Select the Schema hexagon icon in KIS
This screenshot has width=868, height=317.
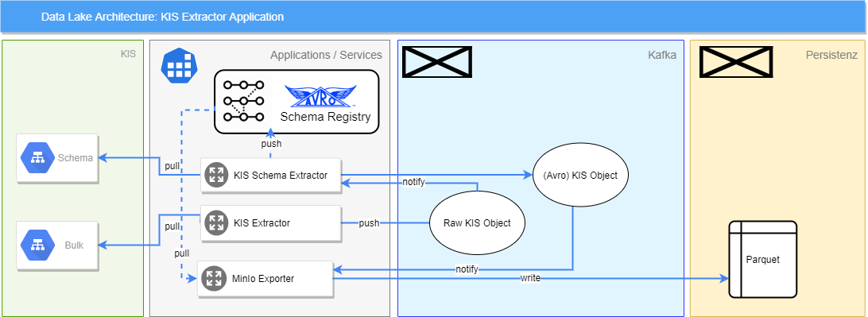coord(37,158)
